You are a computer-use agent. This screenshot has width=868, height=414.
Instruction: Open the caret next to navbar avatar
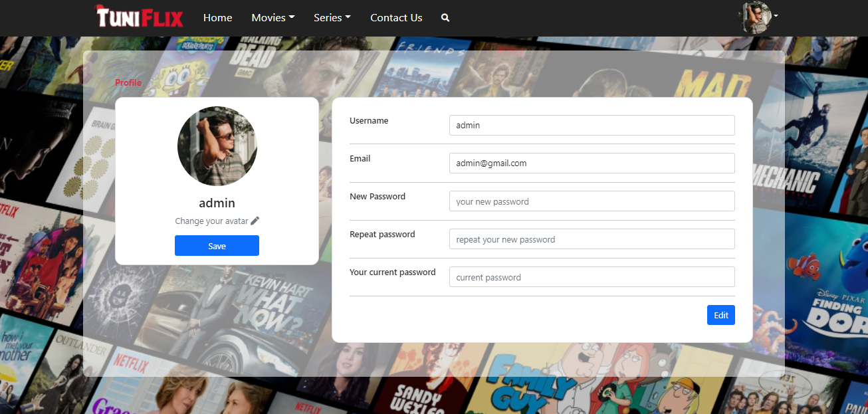[776, 15]
